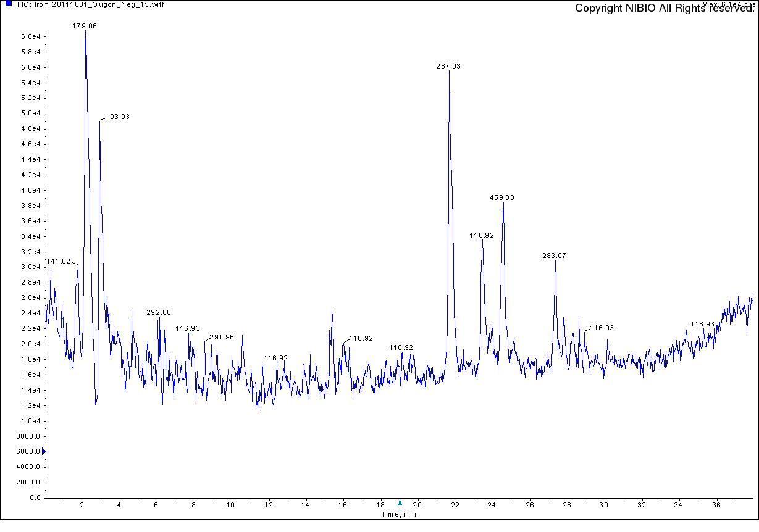Click the 459.08 peak label
This screenshot has width=759, height=532.
pos(502,198)
